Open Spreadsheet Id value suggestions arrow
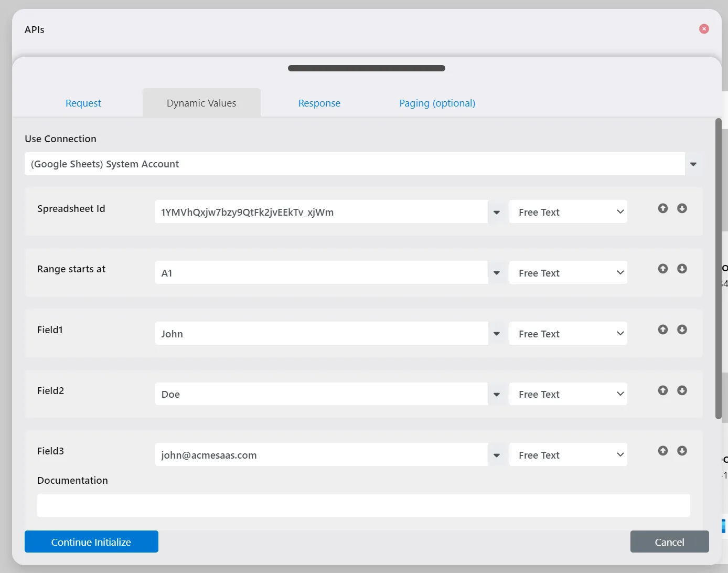The image size is (728, 573). [x=497, y=213]
